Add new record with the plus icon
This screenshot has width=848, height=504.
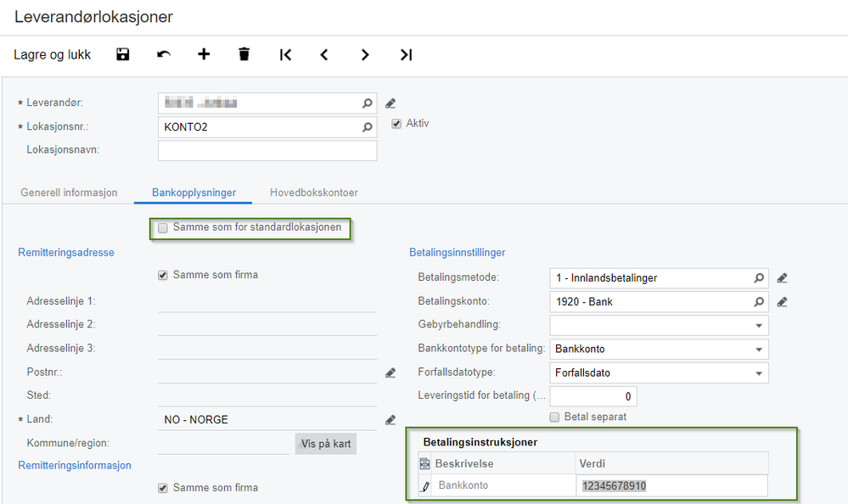pos(204,54)
